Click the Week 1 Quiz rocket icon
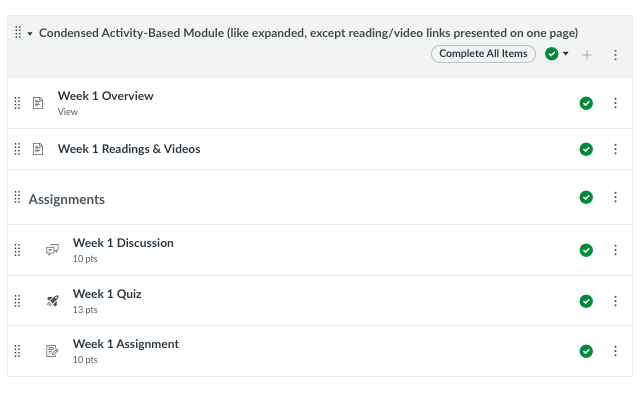The image size is (641, 397). pos(52,301)
